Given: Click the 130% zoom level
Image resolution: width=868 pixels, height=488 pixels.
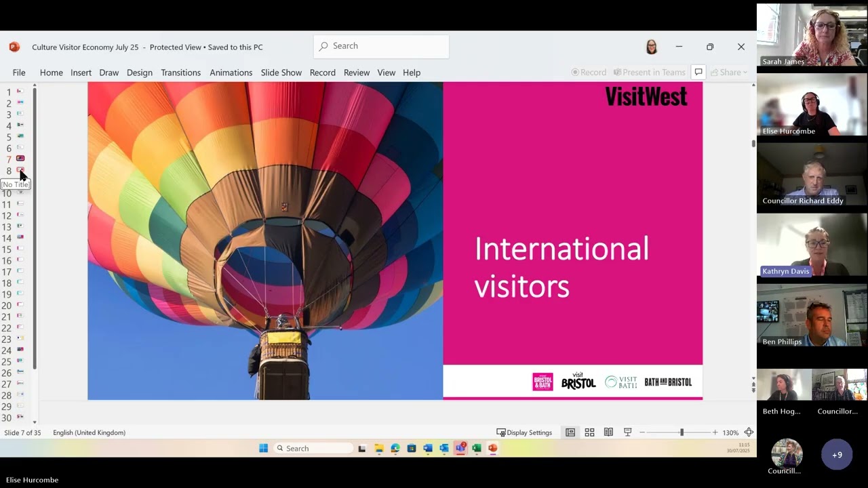Looking at the screenshot, I should [x=730, y=432].
